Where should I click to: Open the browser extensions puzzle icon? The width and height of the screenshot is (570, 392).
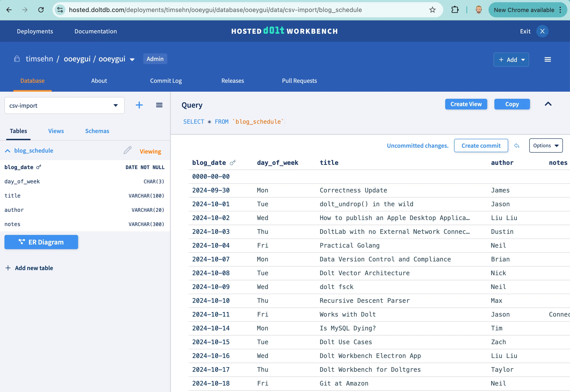click(455, 10)
